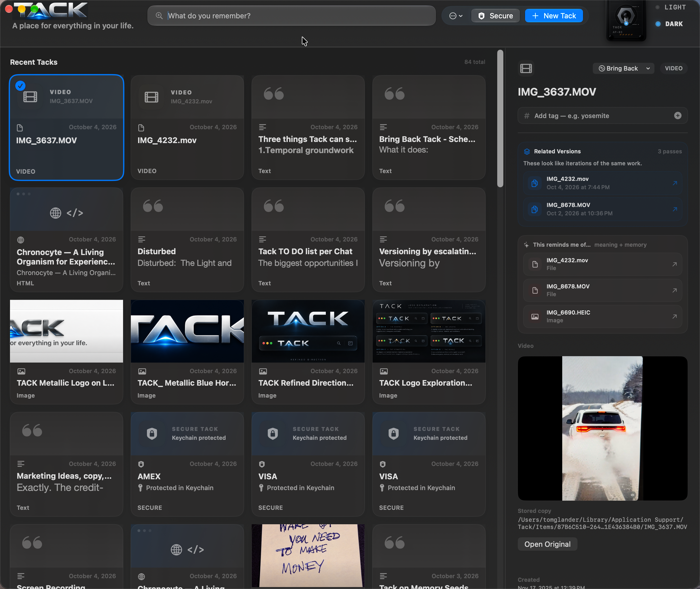The width and height of the screenshot is (700, 589).
Task: Create a New Tack
Action: point(554,16)
